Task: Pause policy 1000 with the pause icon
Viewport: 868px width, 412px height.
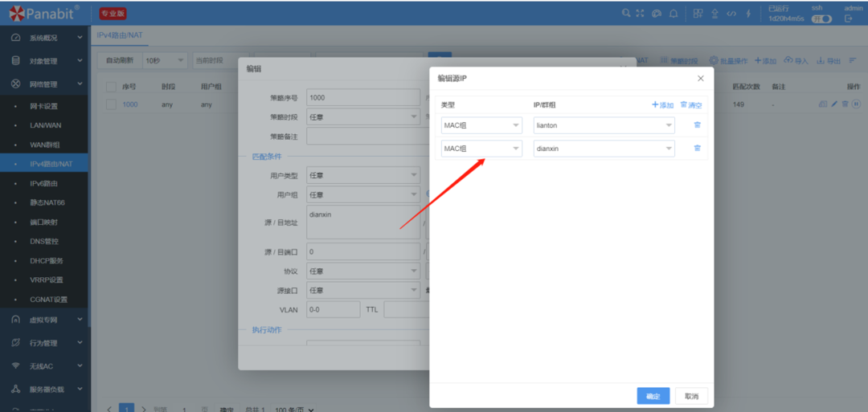Action: point(856,104)
